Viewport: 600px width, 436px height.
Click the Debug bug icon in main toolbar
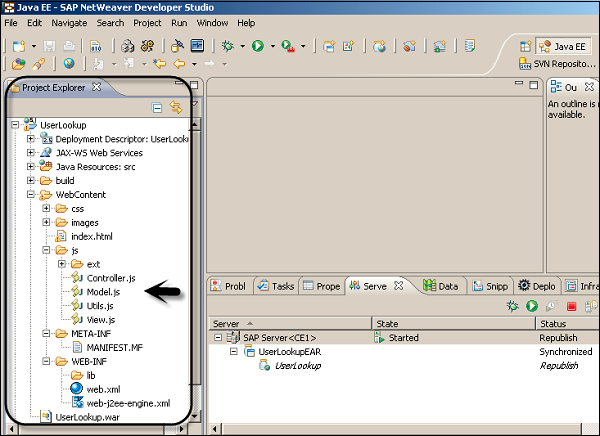tap(230, 46)
